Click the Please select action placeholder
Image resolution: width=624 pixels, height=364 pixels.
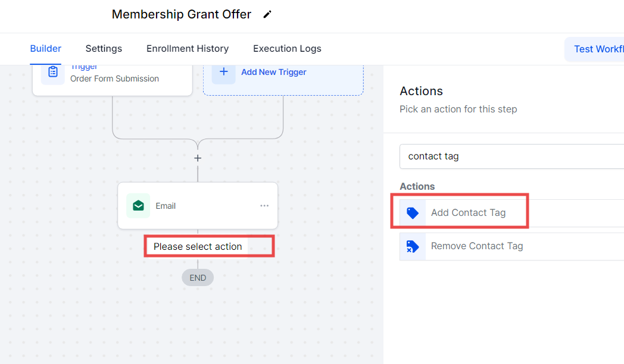click(x=198, y=246)
